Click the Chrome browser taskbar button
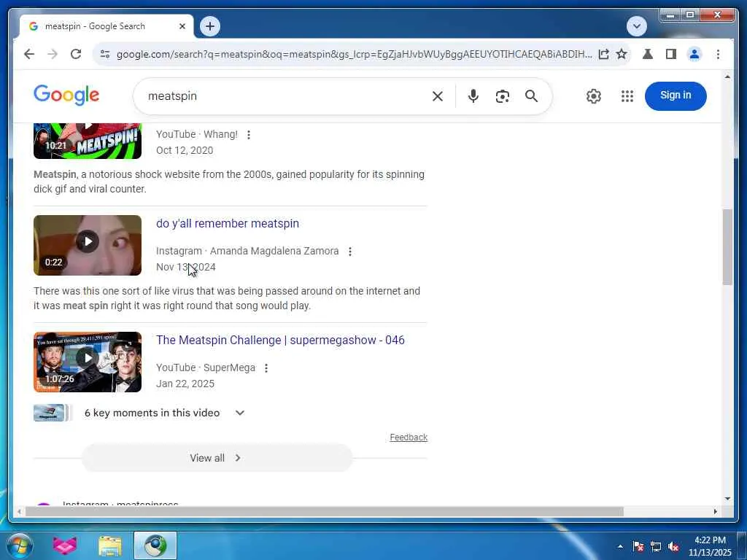 pos(155,545)
